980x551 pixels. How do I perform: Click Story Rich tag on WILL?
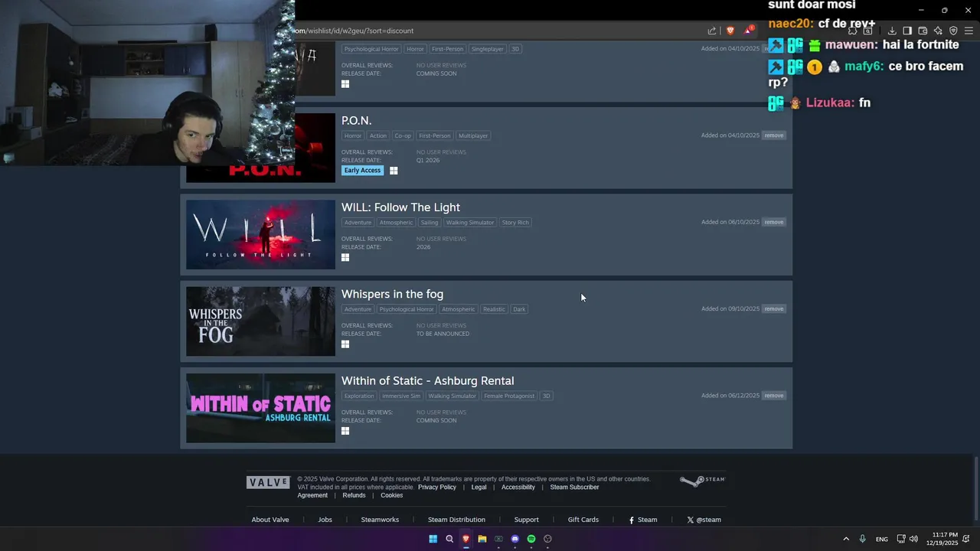(x=515, y=223)
